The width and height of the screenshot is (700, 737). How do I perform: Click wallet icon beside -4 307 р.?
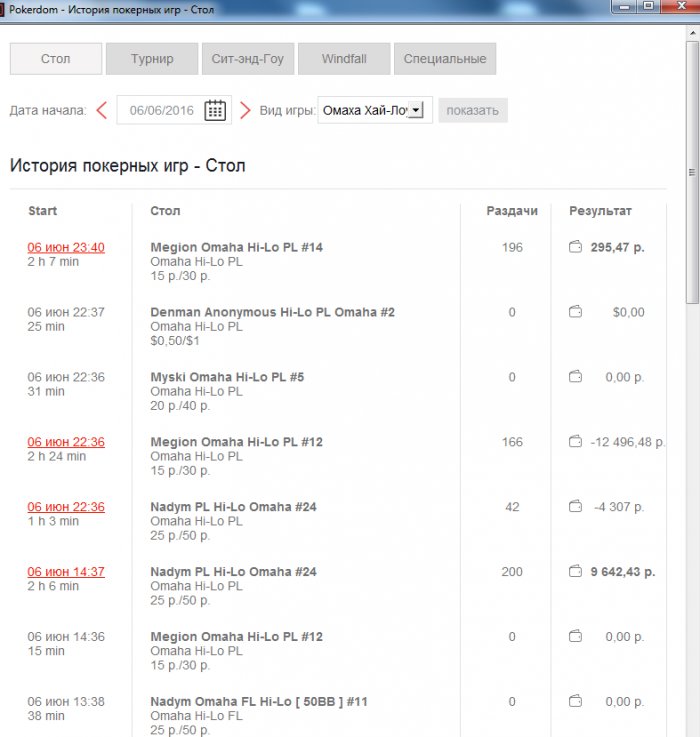click(x=575, y=506)
